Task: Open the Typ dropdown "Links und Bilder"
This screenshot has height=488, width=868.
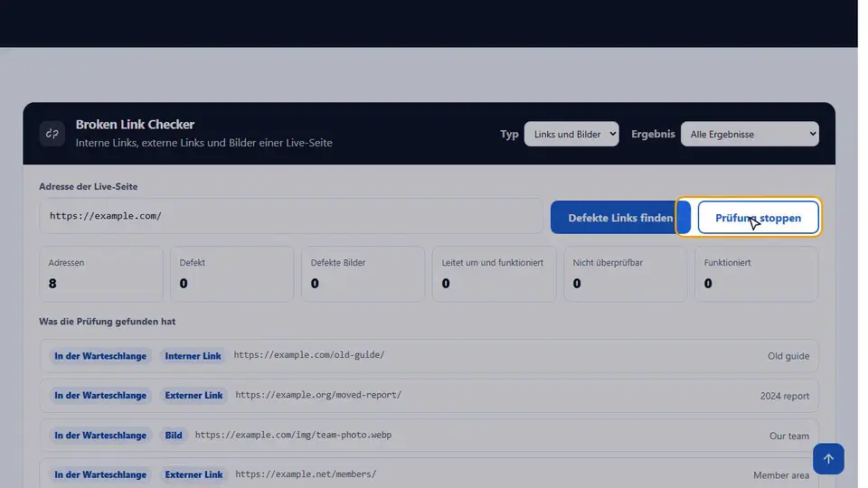Action: pyautogui.click(x=571, y=134)
